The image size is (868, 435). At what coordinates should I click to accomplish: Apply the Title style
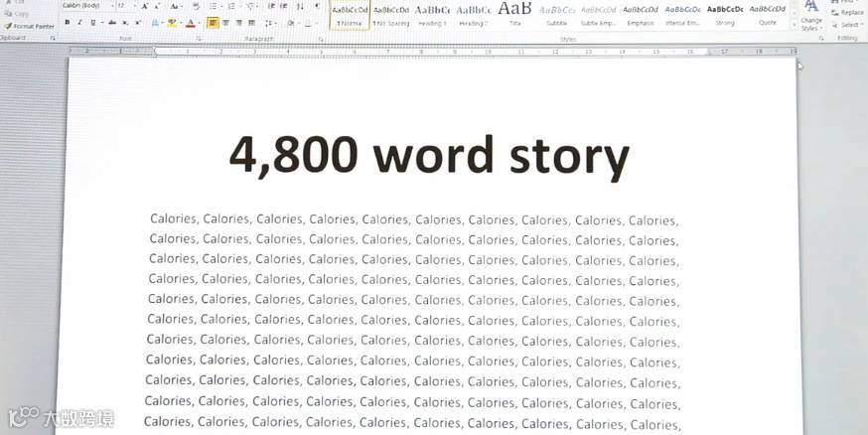(x=514, y=14)
